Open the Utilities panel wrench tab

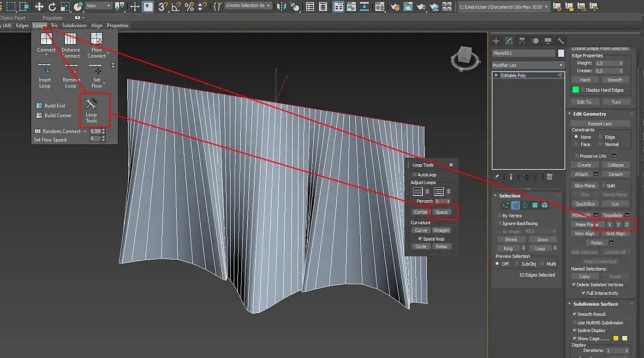[560, 41]
